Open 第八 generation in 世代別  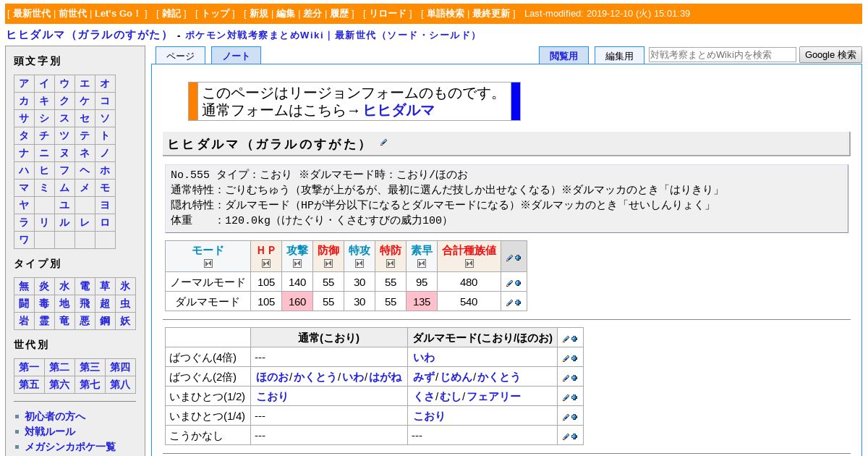pyautogui.click(x=120, y=385)
